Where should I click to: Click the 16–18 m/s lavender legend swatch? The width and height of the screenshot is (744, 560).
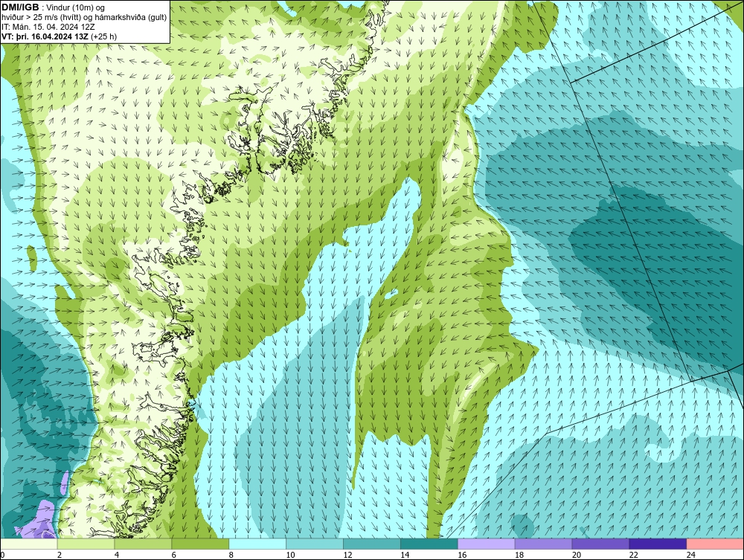[x=487, y=544]
